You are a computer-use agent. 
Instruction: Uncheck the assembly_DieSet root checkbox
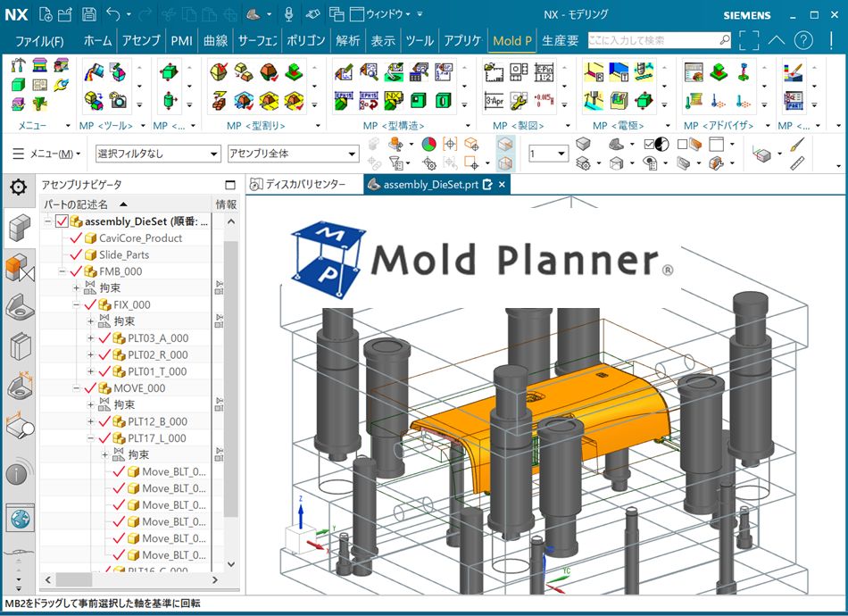(x=62, y=221)
